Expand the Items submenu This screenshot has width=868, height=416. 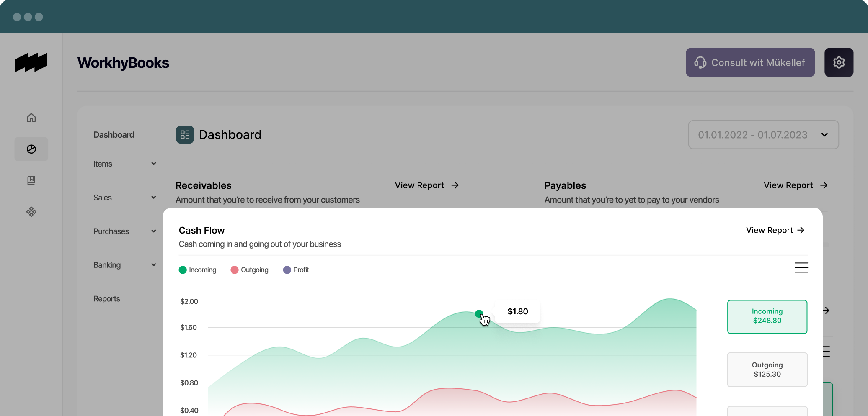pyautogui.click(x=124, y=164)
